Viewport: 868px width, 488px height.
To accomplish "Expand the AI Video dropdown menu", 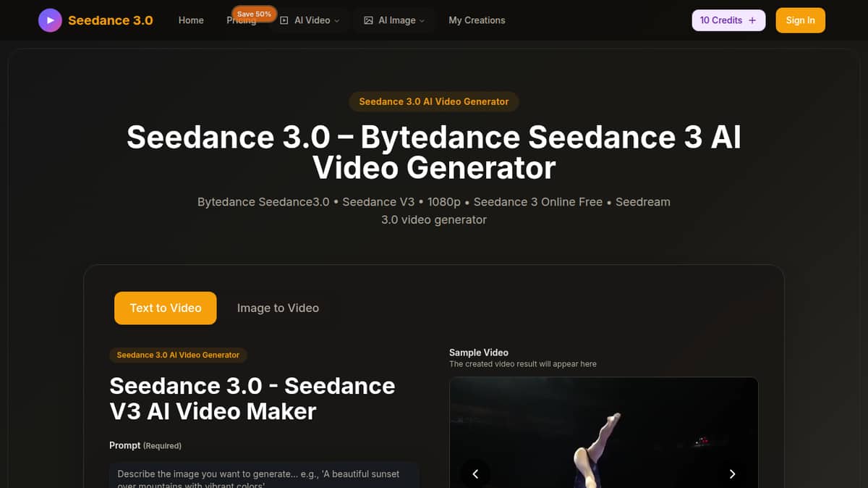I will [x=310, y=20].
